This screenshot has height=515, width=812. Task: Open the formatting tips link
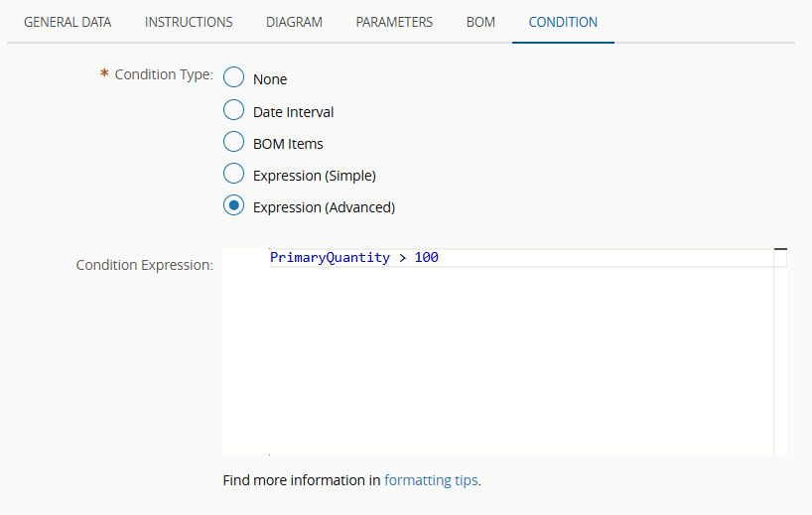(431, 480)
